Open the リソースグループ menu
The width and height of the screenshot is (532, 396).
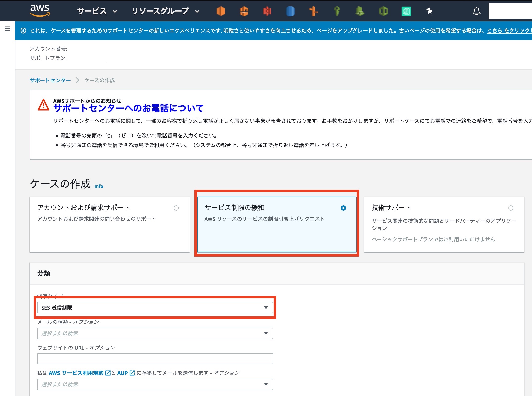click(x=165, y=11)
